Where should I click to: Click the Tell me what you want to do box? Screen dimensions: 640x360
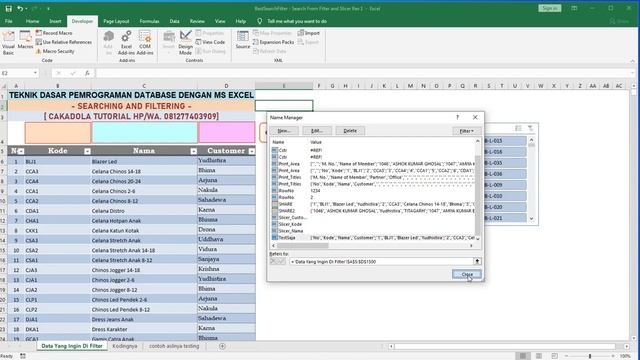(292, 21)
